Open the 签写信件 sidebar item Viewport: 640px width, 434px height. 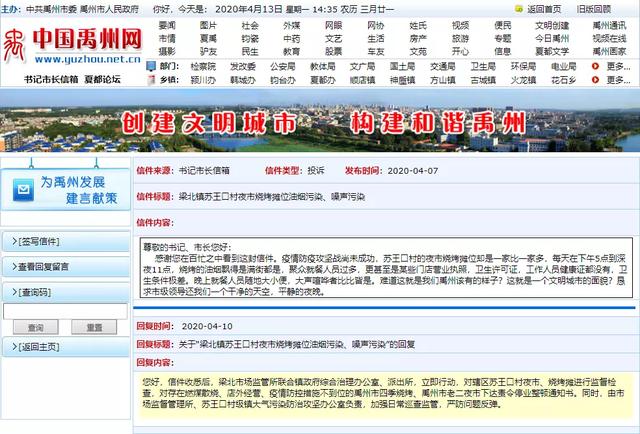tap(65, 241)
